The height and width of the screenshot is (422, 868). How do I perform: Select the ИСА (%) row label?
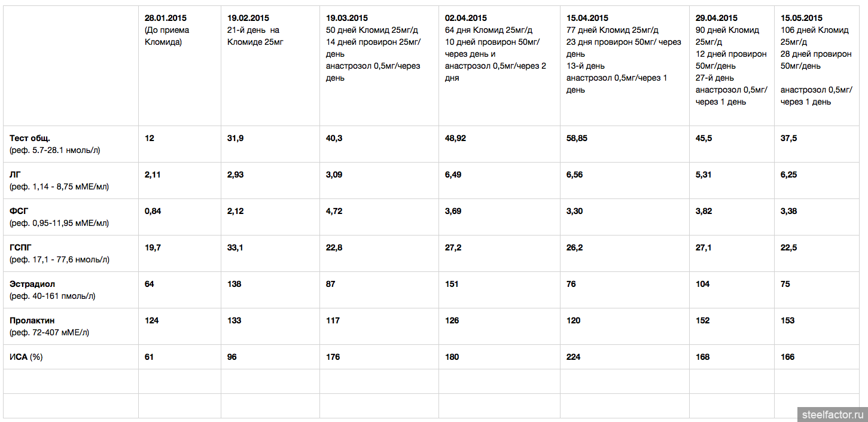pyautogui.click(x=71, y=357)
